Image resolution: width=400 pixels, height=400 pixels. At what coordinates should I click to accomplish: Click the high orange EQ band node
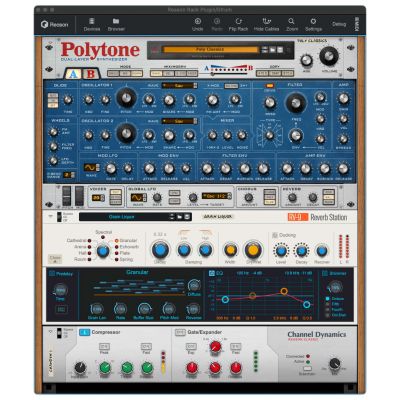[284, 291]
